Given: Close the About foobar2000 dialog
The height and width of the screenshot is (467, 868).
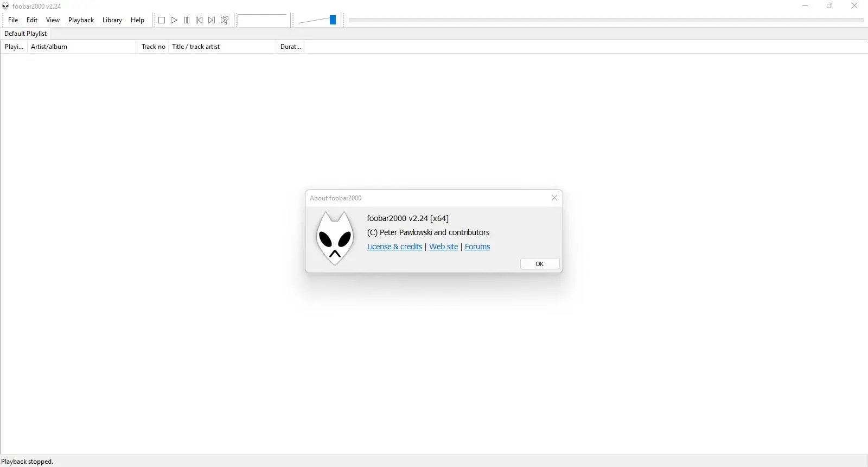Looking at the screenshot, I should [554, 198].
